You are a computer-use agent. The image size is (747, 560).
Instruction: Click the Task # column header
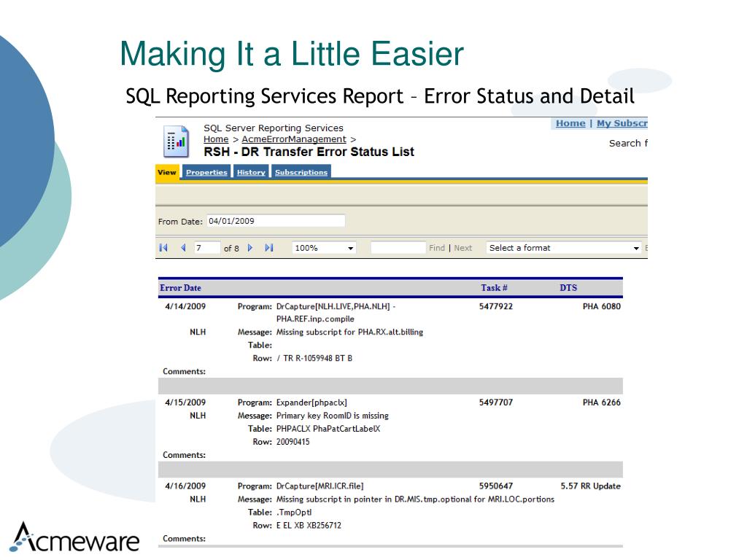(x=494, y=287)
